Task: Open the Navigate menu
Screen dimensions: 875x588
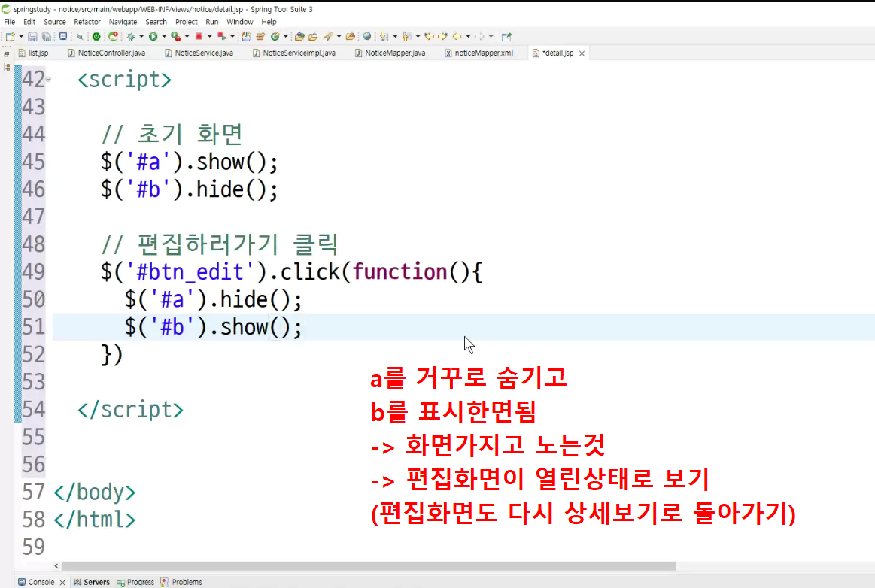Action: (x=123, y=22)
